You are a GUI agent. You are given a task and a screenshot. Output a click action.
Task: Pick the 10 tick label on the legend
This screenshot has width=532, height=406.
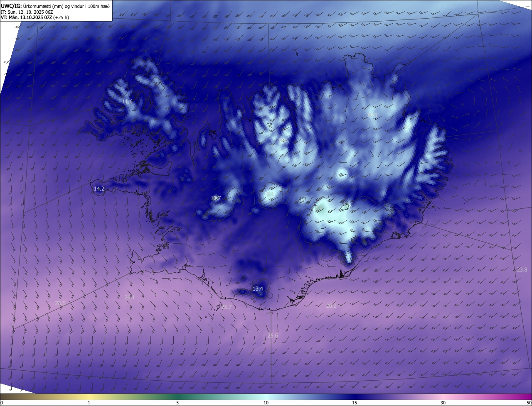pyautogui.click(x=266, y=403)
